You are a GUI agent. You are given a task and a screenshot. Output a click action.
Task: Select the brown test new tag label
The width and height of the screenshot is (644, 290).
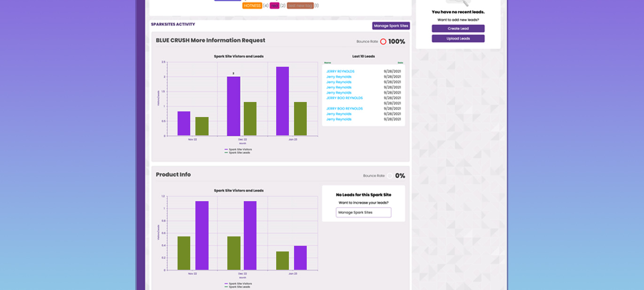coord(300,6)
